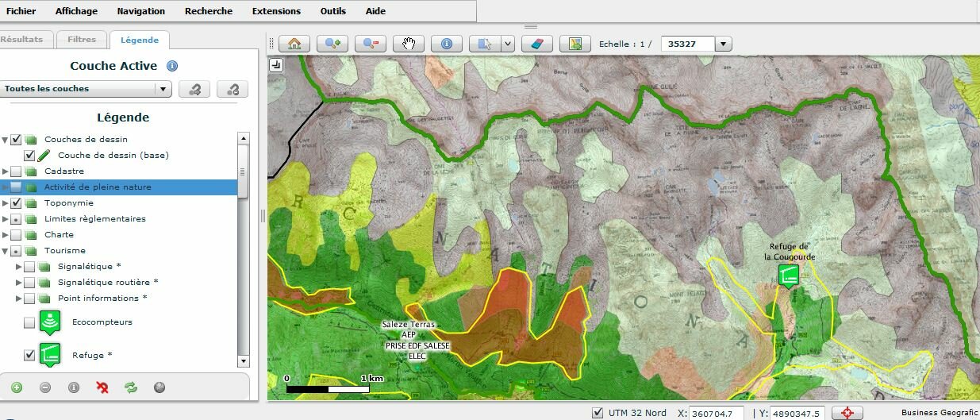
Task: Expand the Charte layer group
Action: pyautogui.click(x=6, y=235)
